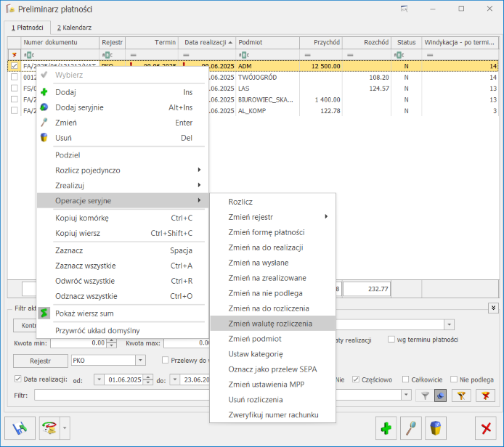Click the green plus icon next to Dodaj
This screenshot has width=504, height=447.
click(x=44, y=92)
